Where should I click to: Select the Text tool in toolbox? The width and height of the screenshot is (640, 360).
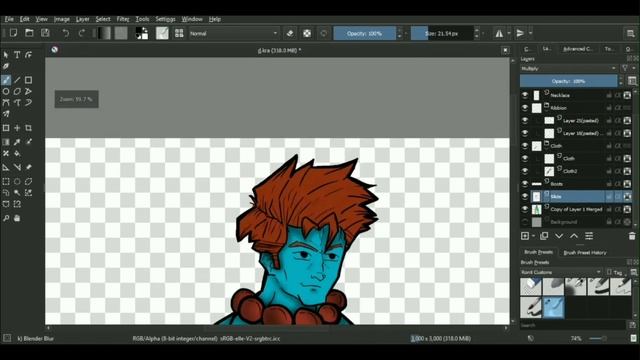17,55
